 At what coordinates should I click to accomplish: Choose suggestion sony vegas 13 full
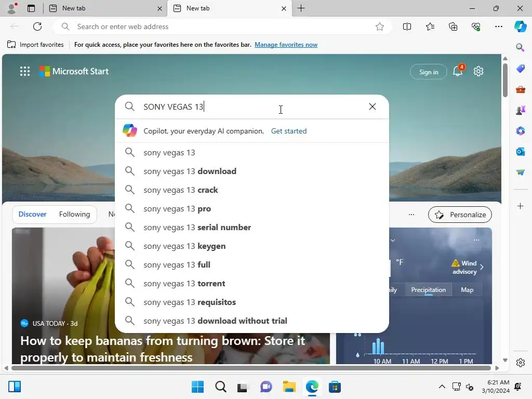tap(252, 264)
